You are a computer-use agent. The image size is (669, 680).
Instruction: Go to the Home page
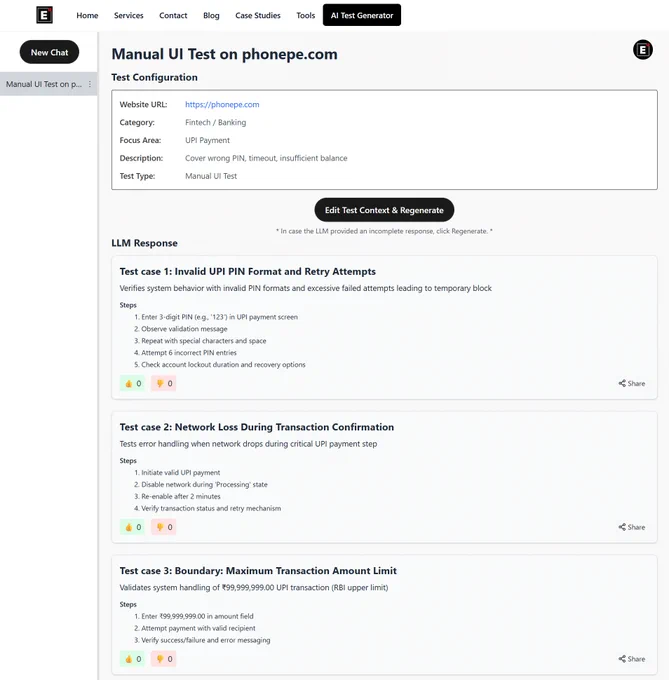[x=87, y=15]
